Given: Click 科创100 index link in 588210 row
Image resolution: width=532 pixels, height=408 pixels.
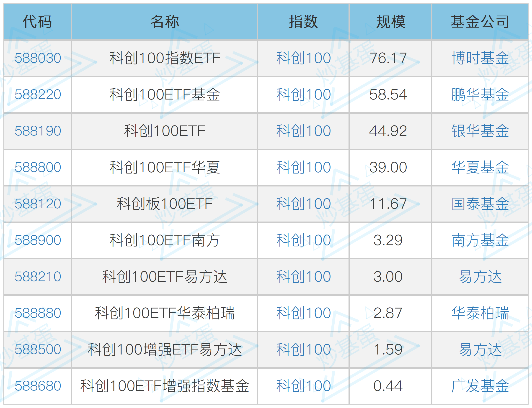Looking at the screenshot, I should click(x=303, y=277).
